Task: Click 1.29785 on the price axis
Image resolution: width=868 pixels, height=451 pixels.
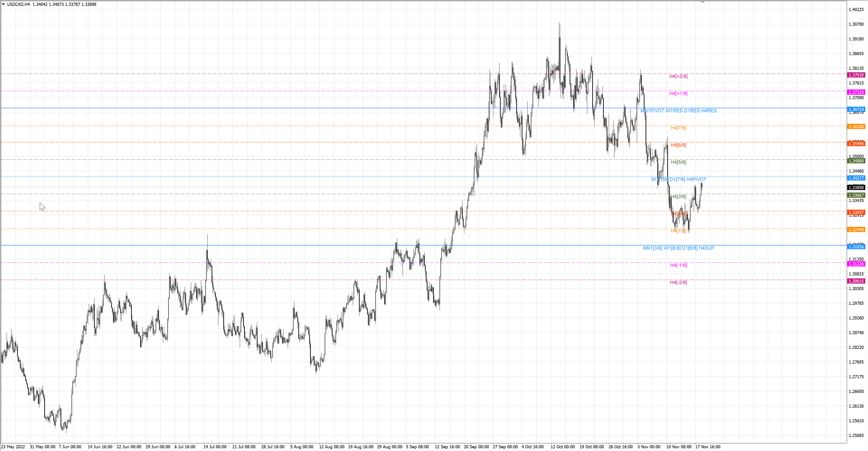Action: click(x=856, y=303)
